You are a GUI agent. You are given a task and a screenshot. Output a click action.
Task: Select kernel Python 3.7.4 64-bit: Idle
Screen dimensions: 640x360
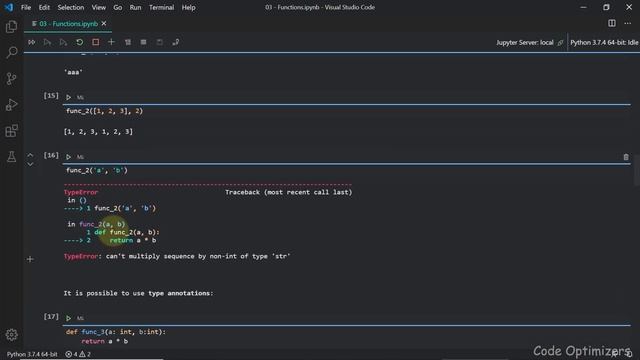(x=604, y=42)
